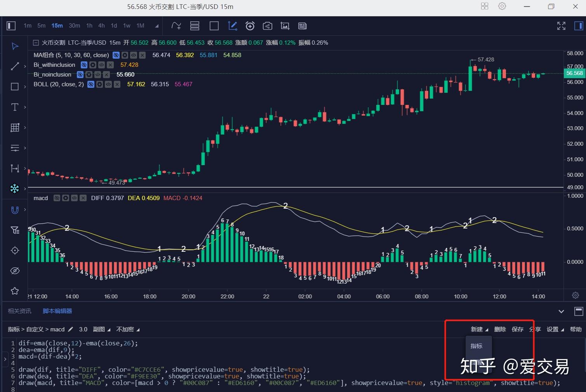Viewport: 586px width, 392px height.
Task: Open 不加密 encryption dropdown
Action: 128,329
